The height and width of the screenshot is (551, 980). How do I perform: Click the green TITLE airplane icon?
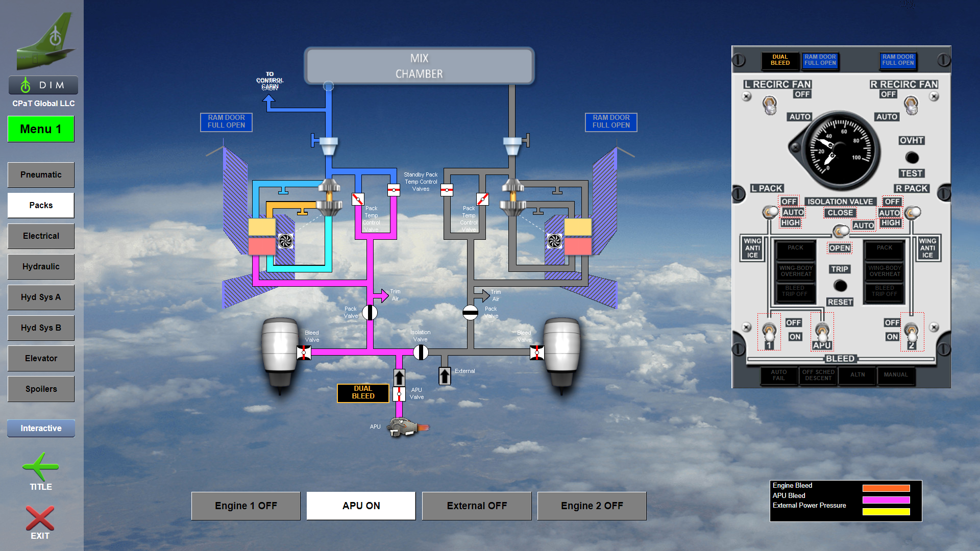tap(40, 466)
